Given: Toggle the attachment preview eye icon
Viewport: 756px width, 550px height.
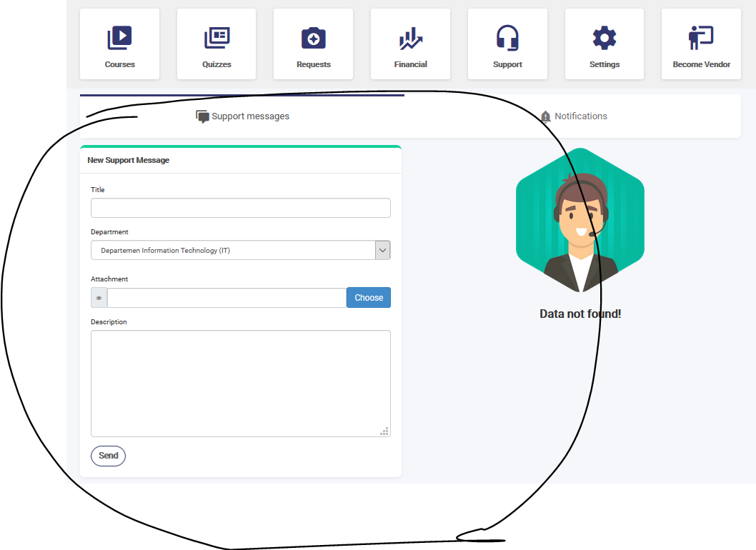Looking at the screenshot, I should click(x=99, y=298).
